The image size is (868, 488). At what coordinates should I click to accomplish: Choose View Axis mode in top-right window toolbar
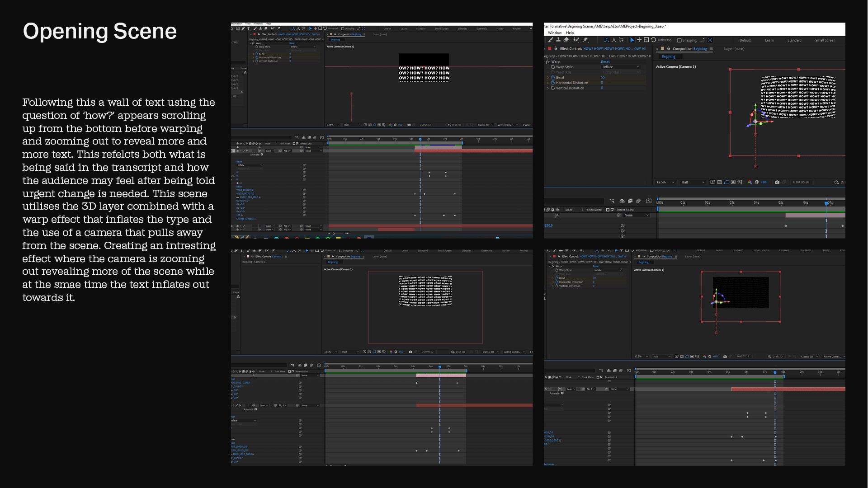[x=621, y=40]
